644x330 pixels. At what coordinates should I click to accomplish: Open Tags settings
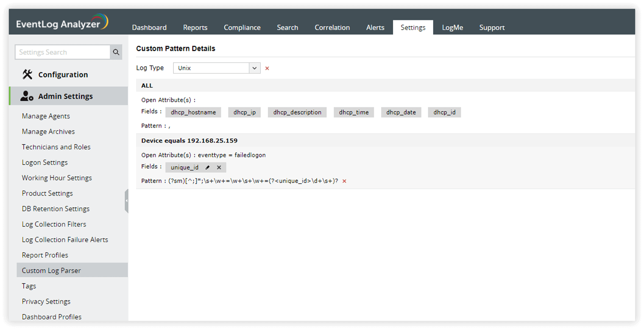click(29, 286)
